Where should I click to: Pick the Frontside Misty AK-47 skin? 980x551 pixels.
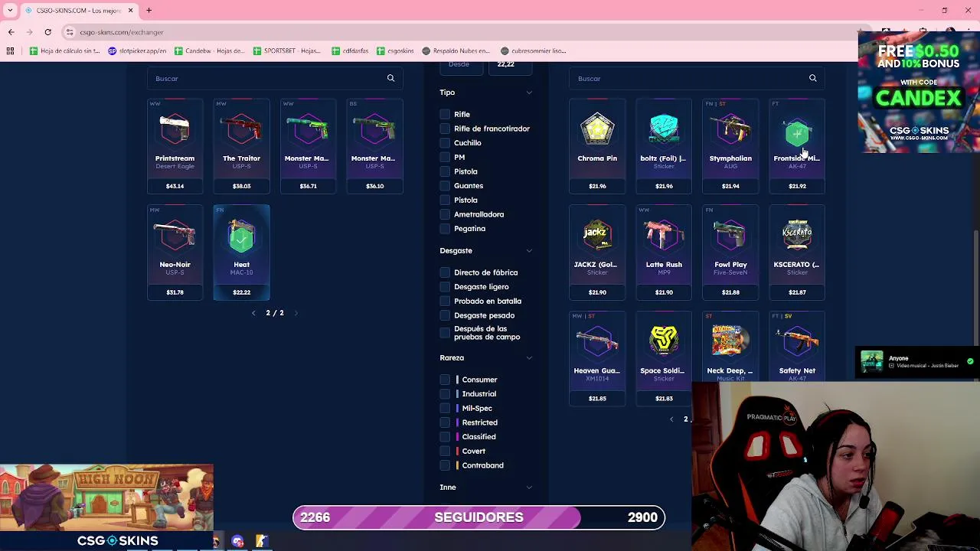pyautogui.click(x=797, y=146)
